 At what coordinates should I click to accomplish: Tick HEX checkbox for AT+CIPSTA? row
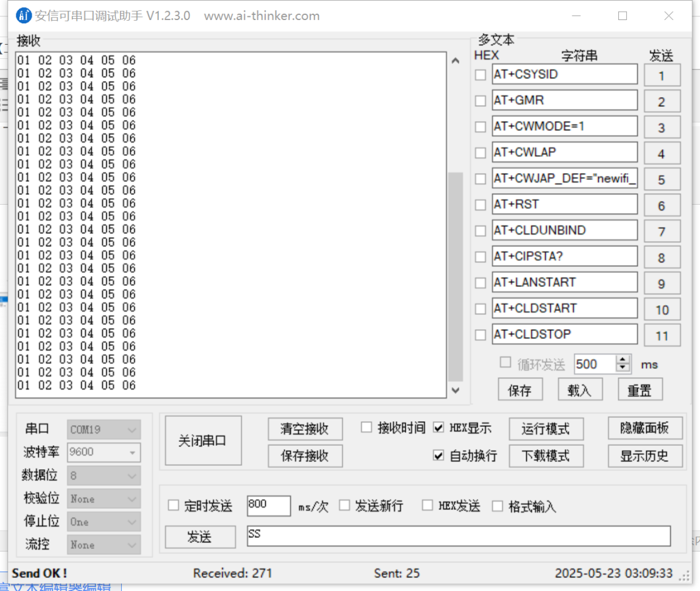point(480,257)
